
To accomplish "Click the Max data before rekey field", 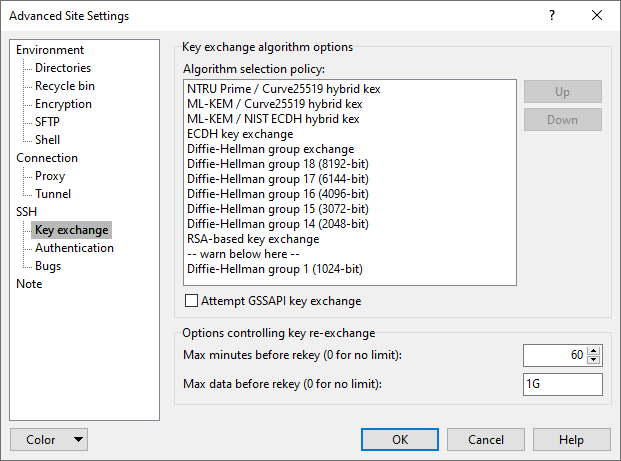I will coord(562,385).
